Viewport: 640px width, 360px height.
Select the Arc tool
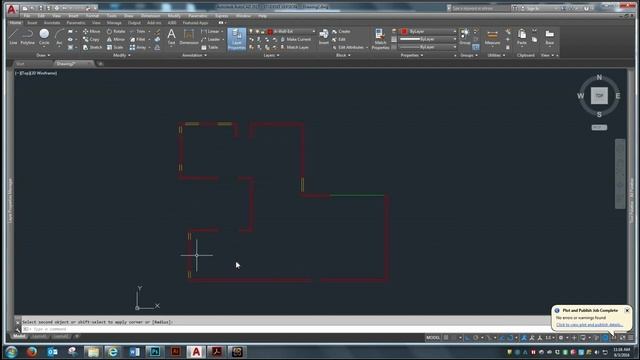point(59,37)
